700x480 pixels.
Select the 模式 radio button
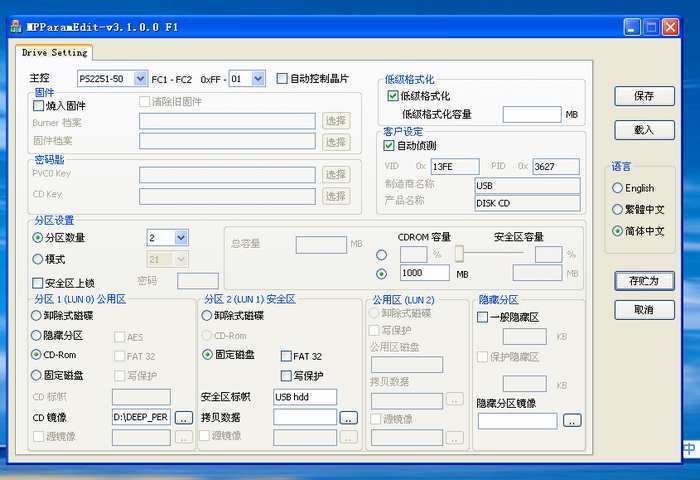38,259
